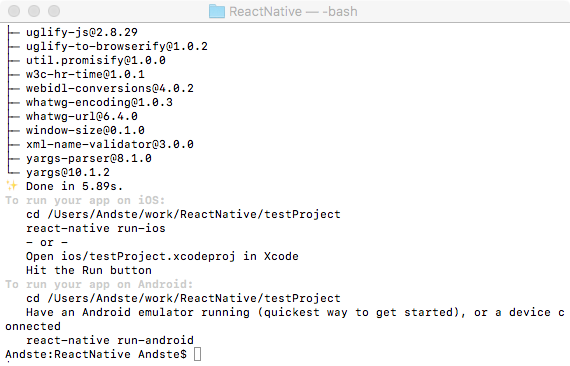
Task: Click the yargs@10.1.2 tree entry
Action: (68, 172)
